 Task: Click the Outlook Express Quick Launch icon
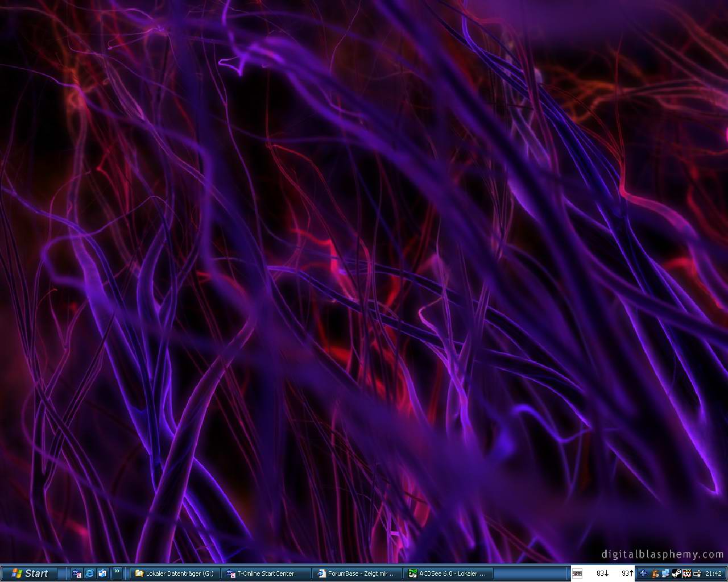(x=102, y=573)
